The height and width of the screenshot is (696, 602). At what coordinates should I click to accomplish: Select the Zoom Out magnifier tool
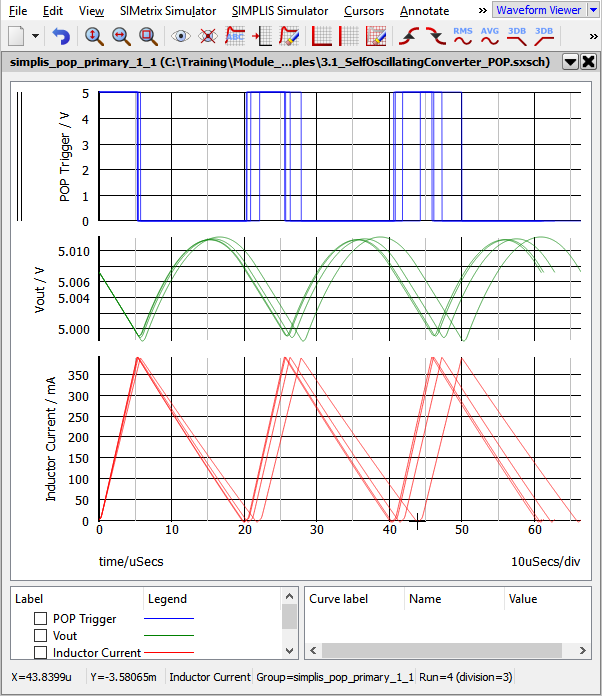tap(120, 36)
